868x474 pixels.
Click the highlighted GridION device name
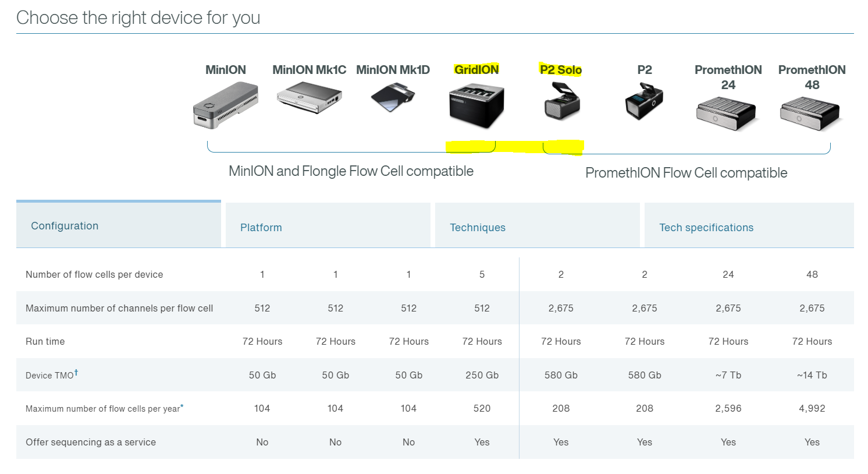coord(476,70)
